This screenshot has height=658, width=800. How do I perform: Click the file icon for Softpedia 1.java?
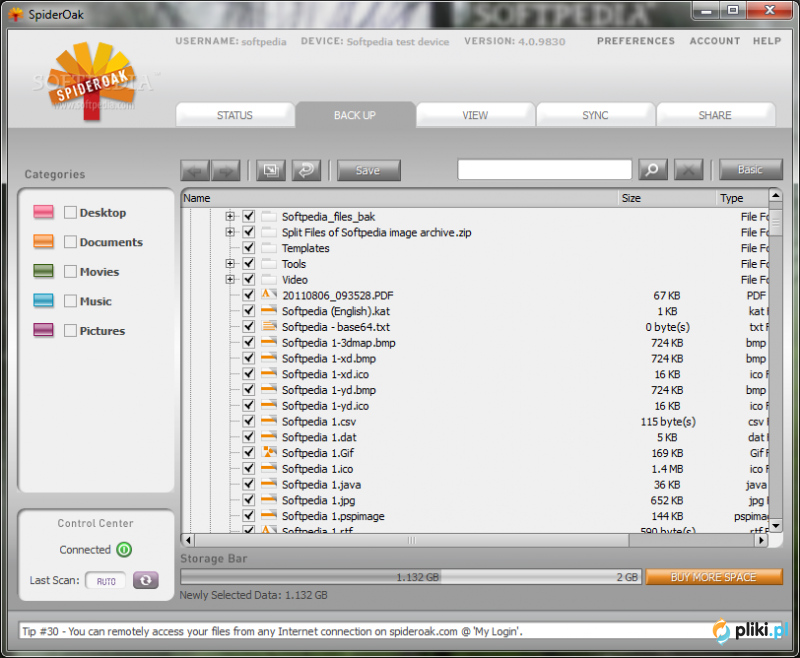click(x=269, y=484)
